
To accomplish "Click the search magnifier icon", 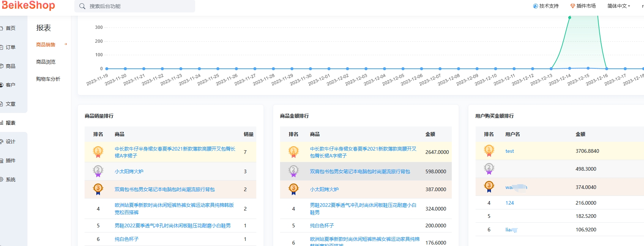I will [82, 6].
